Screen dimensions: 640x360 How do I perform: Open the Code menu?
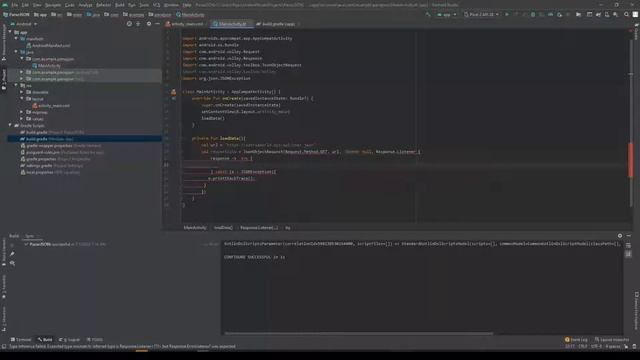[x=70, y=5]
